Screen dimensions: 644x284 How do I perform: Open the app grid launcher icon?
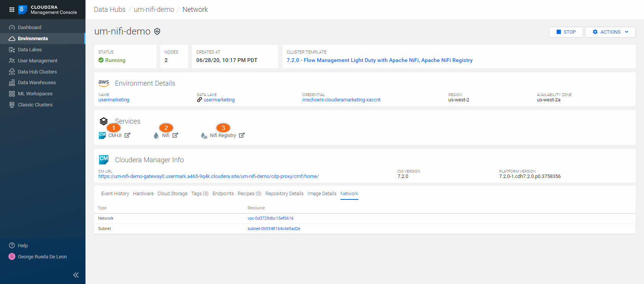pos(12,10)
